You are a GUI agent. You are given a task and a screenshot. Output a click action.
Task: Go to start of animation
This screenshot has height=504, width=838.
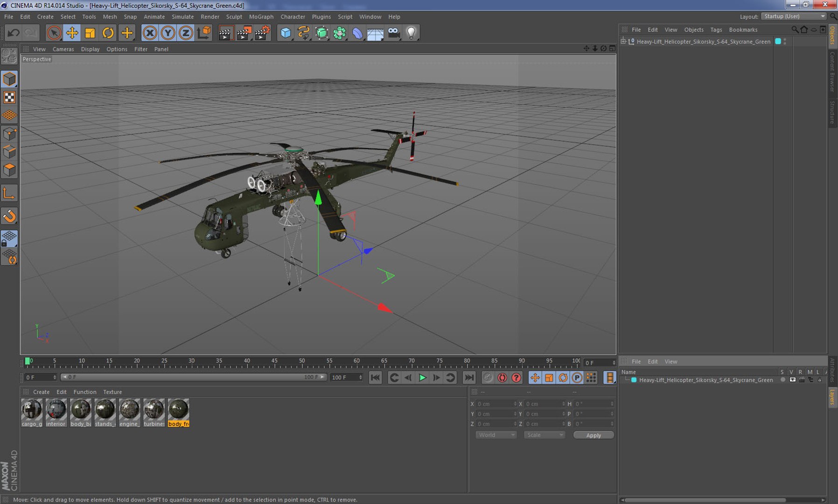(x=375, y=378)
